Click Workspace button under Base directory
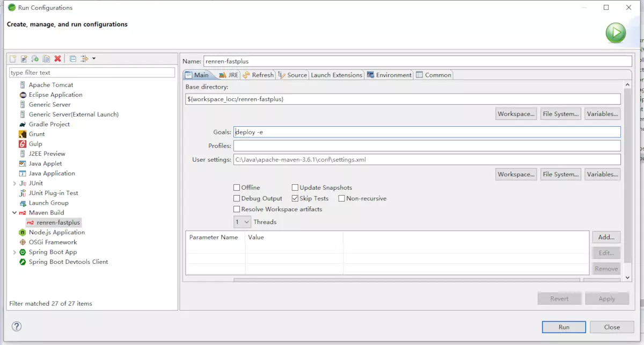The height and width of the screenshot is (345, 644). pyautogui.click(x=516, y=114)
